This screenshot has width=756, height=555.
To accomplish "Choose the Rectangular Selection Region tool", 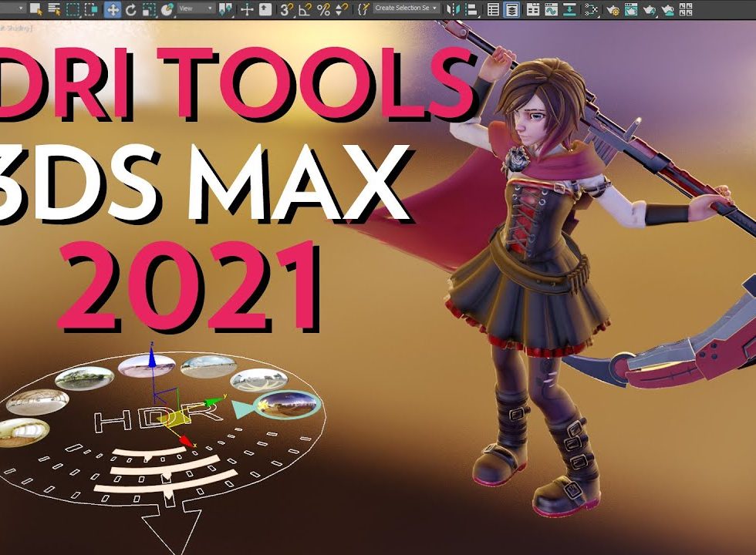I will 73,8.
